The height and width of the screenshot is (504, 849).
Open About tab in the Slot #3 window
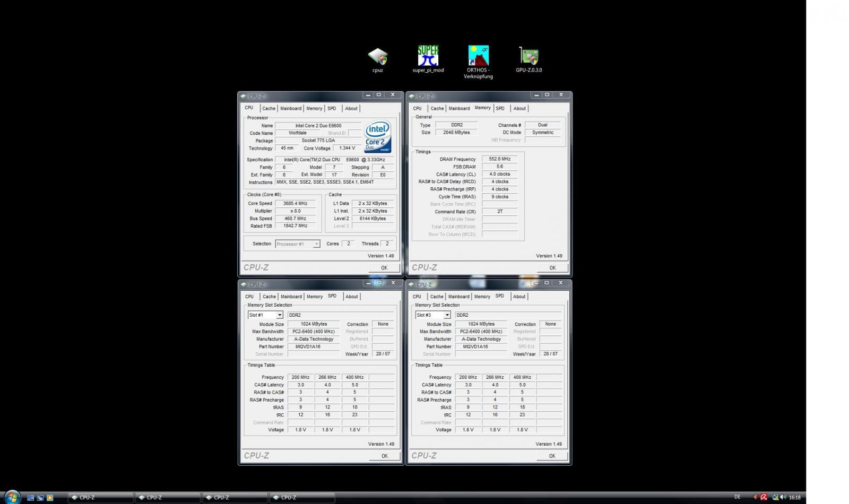pyautogui.click(x=519, y=297)
